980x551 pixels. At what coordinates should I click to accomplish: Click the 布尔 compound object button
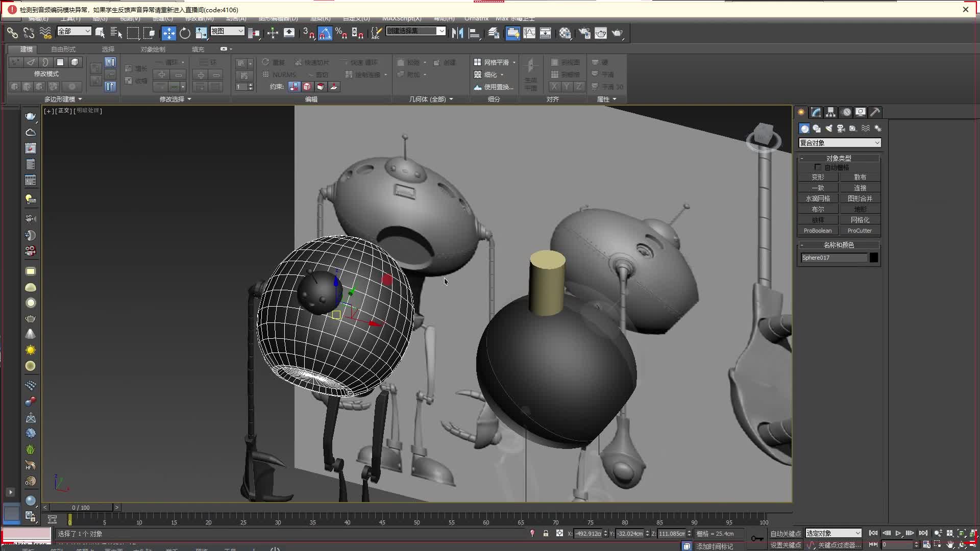pyautogui.click(x=818, y=209)
